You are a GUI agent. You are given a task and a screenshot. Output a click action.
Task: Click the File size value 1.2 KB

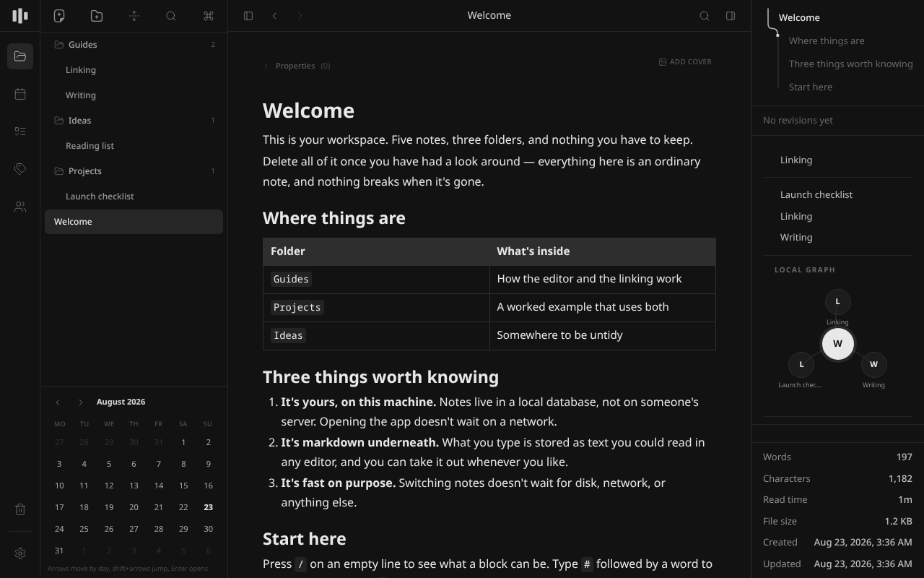(898, 522)
